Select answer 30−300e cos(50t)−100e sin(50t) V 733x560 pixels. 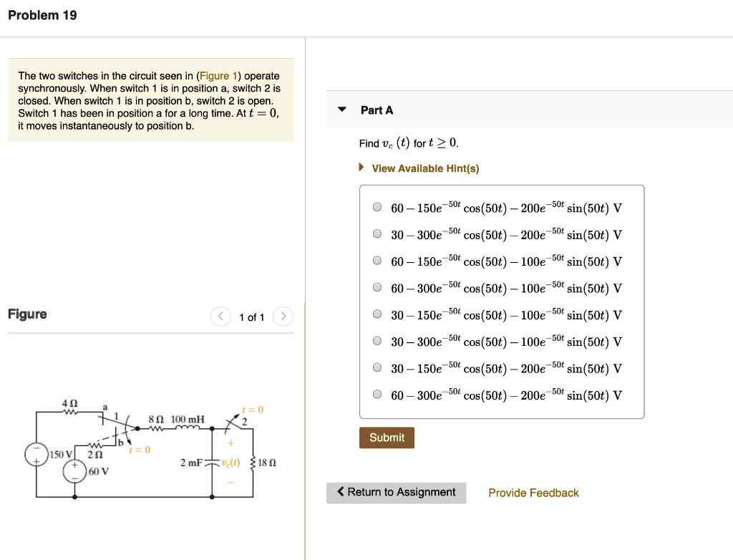coord(377,340)
